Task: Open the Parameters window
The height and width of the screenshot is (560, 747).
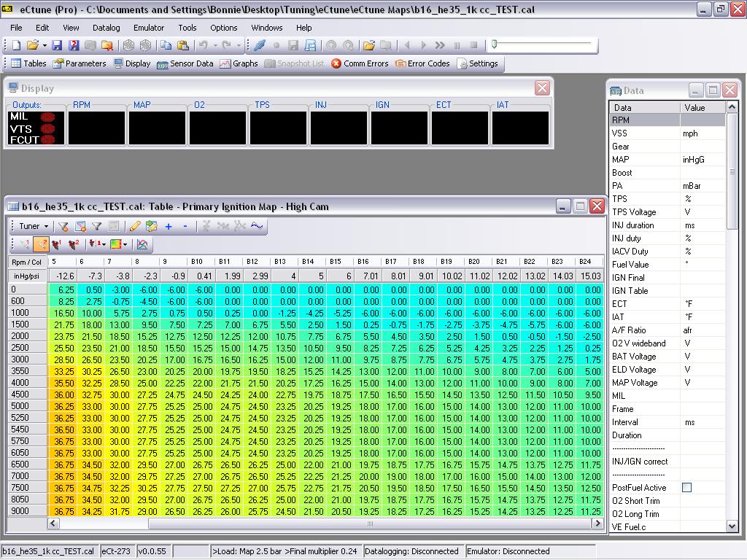Action: 80,63
